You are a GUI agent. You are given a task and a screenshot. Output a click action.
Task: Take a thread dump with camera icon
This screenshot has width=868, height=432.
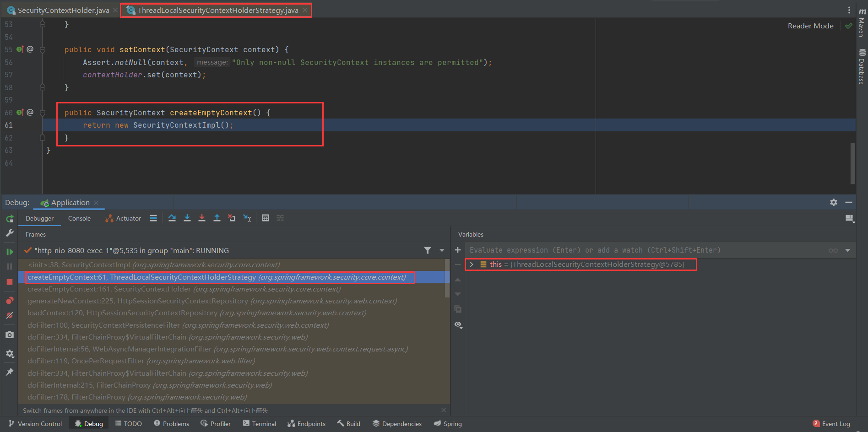[x=10, y=335]
